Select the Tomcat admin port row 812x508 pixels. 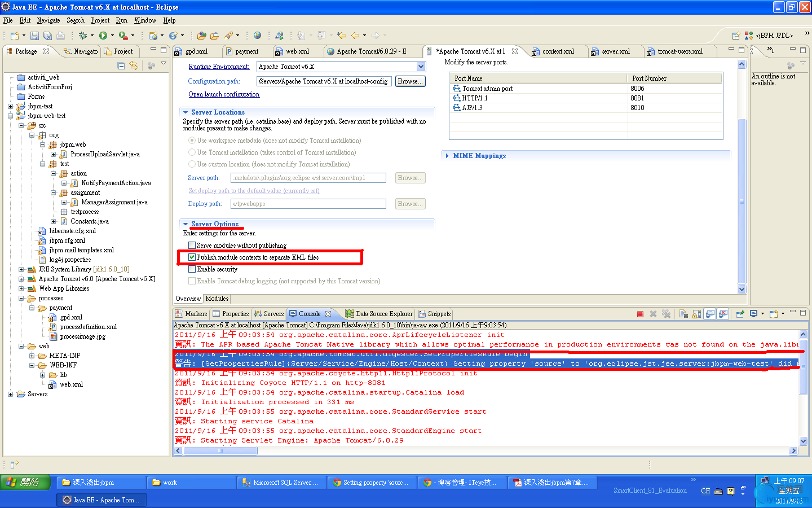point(586,89)
